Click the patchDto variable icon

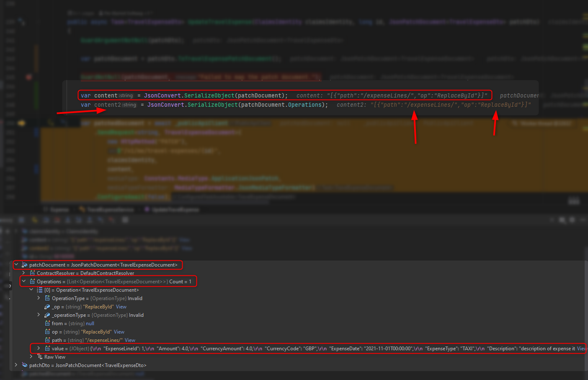24,365
